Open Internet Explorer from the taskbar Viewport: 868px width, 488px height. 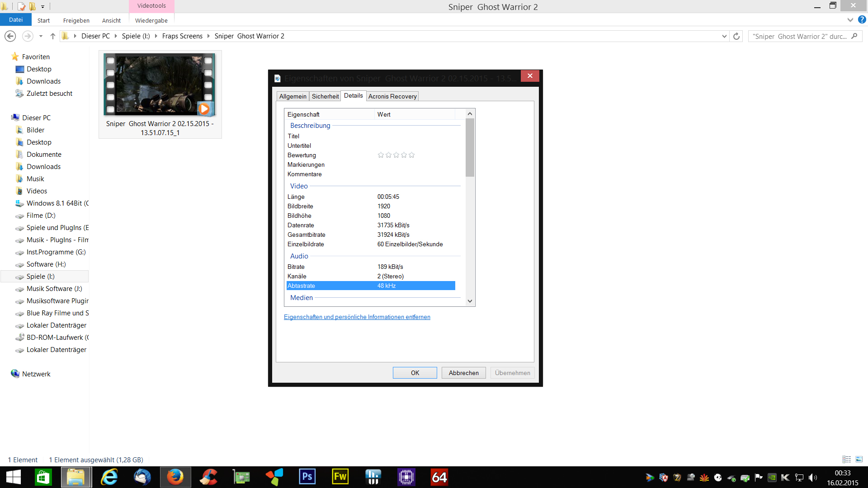click(109, 477)
